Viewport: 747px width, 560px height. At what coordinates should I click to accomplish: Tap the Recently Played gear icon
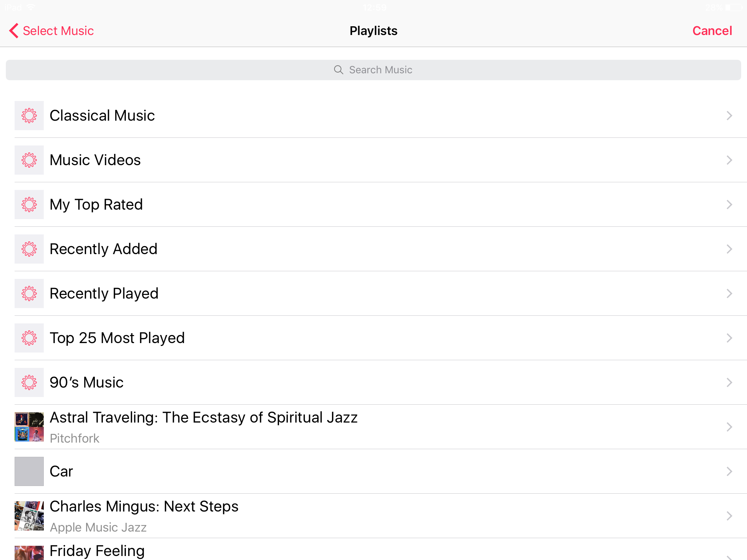point(29,293)
